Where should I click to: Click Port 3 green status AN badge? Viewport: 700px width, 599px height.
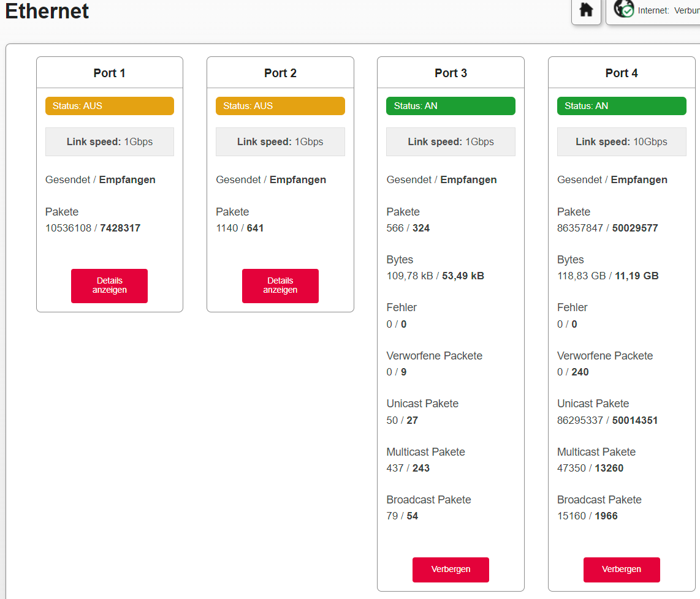click(451, 106)
